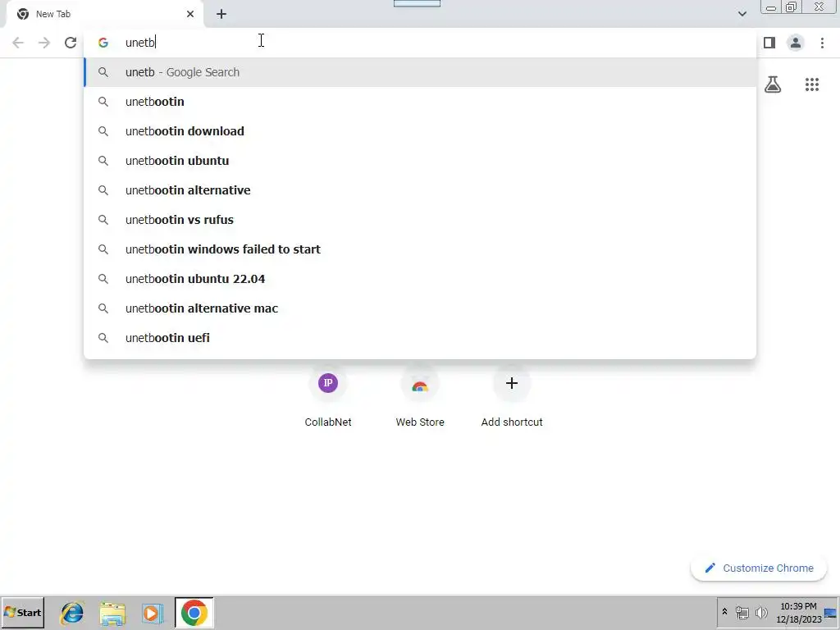The image size is (840, 630).
Task: Choose 'unetbootin windows failed to start' suggestion
Action: (x=421, y=249)
